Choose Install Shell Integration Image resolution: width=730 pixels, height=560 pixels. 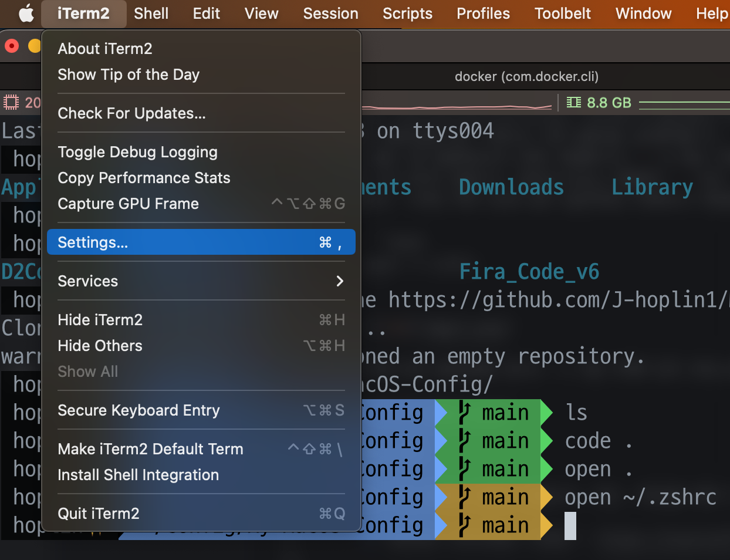click(201, 475)
